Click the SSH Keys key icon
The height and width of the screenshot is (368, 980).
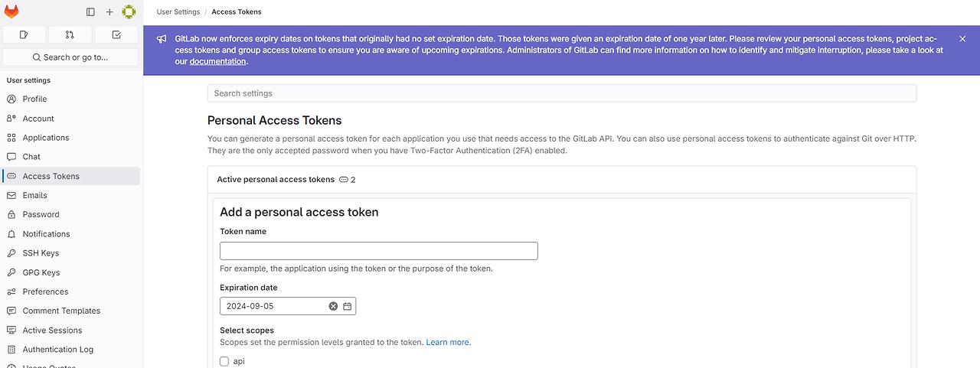point(11,253)
